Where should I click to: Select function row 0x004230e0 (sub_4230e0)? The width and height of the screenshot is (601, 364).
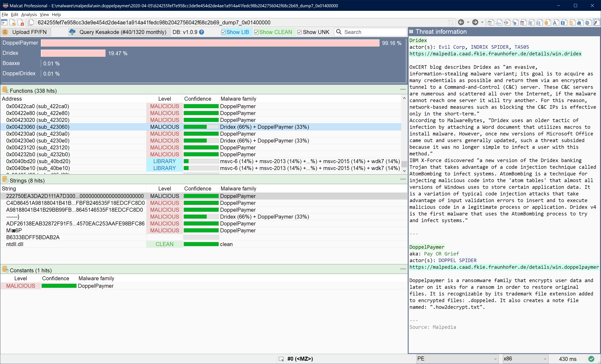200,141
